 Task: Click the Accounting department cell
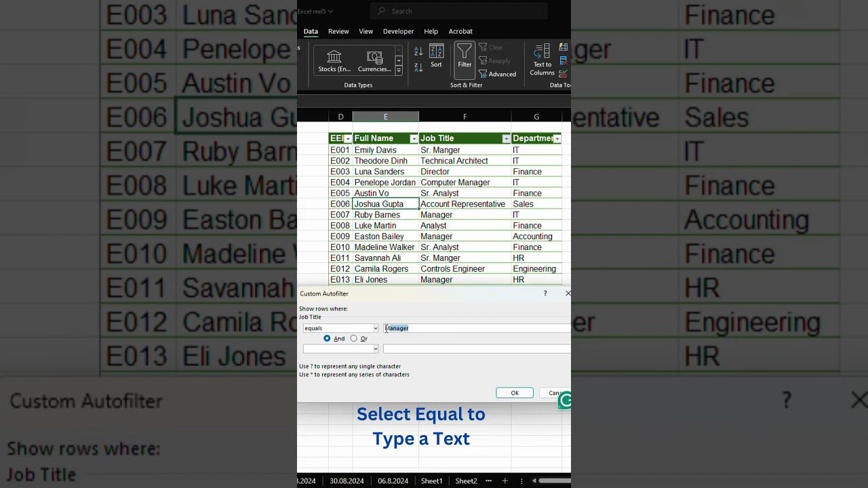(x=536, y=237)
